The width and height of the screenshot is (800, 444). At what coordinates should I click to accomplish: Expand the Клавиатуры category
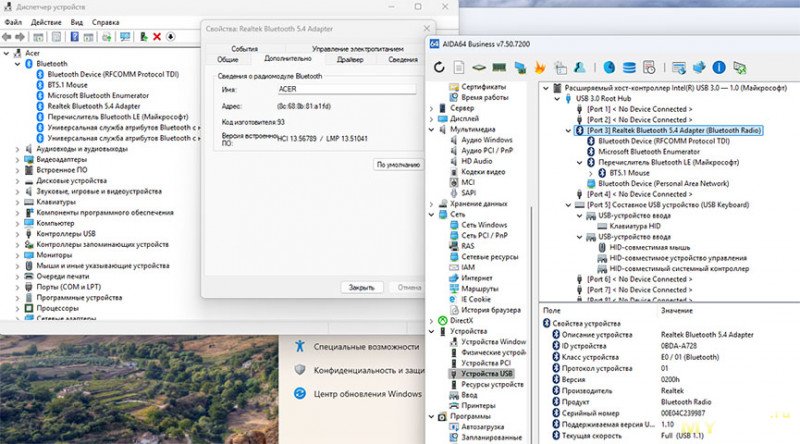tap(17, 202)
